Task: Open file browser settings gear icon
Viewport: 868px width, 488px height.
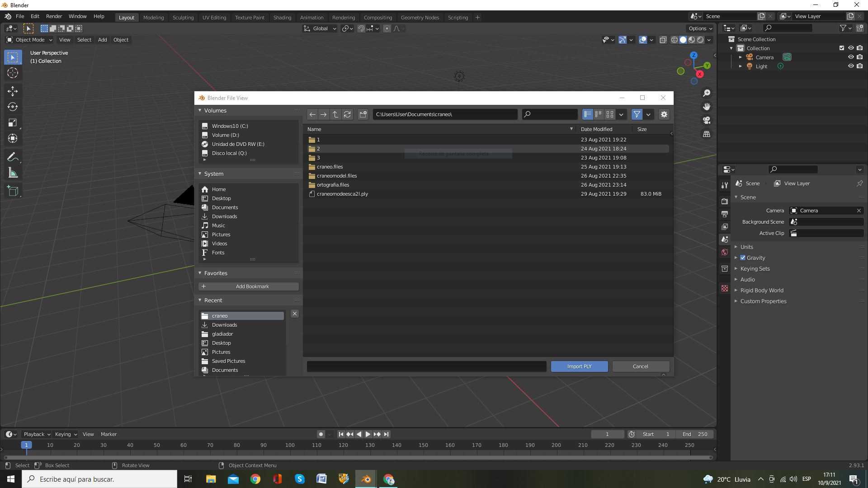Action: coord(664,114)
